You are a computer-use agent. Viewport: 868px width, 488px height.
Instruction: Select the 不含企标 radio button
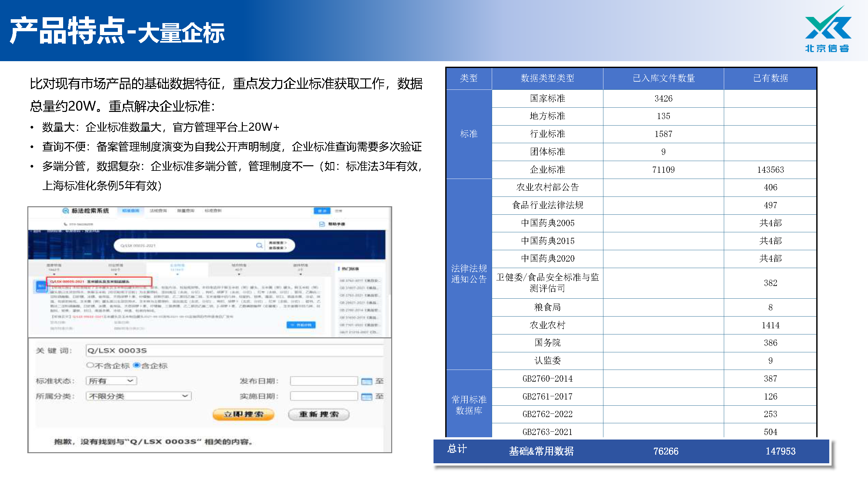pyautogui.click(x=90, y=365)
